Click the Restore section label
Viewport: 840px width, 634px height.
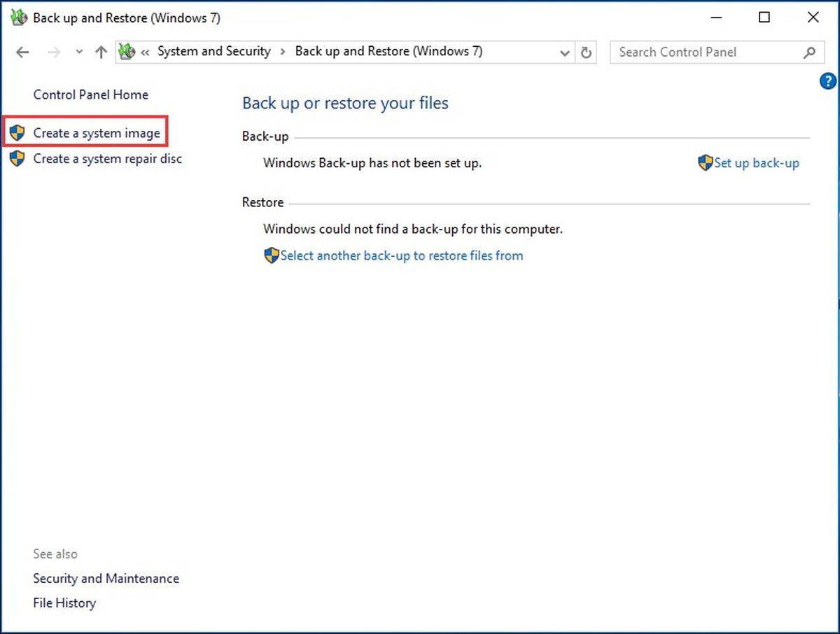pos(262,202)
